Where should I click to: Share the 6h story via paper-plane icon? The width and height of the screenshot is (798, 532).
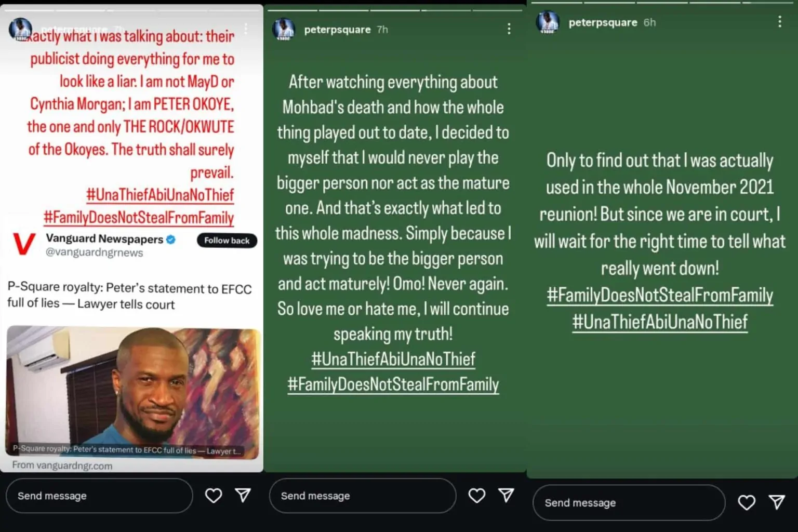point(777,502)
